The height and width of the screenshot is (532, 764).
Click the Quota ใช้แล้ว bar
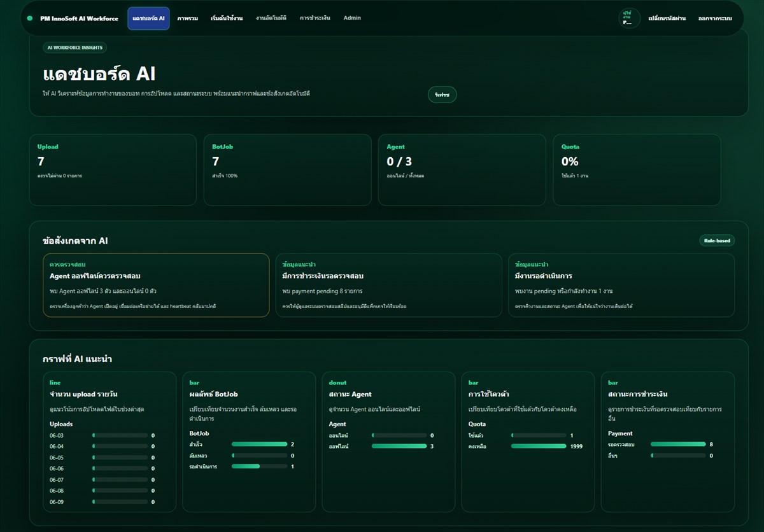[x=539, y=435]
